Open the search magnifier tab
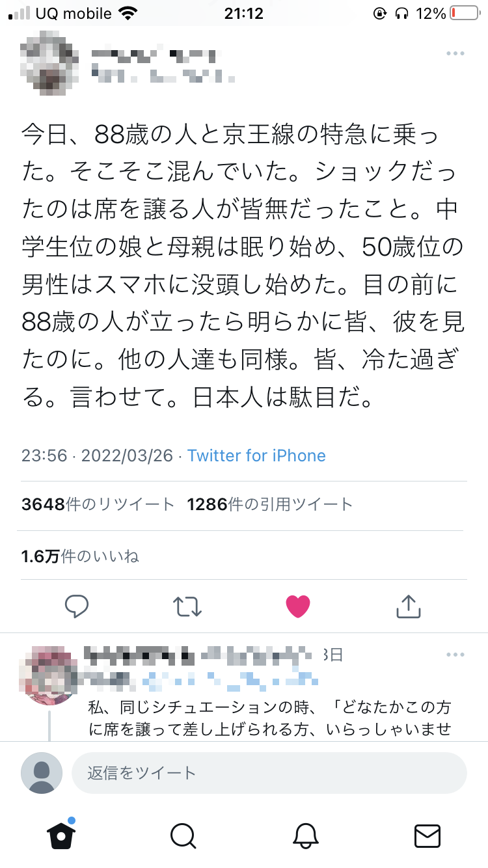This screenshot has width=488, height=868. 183,835
